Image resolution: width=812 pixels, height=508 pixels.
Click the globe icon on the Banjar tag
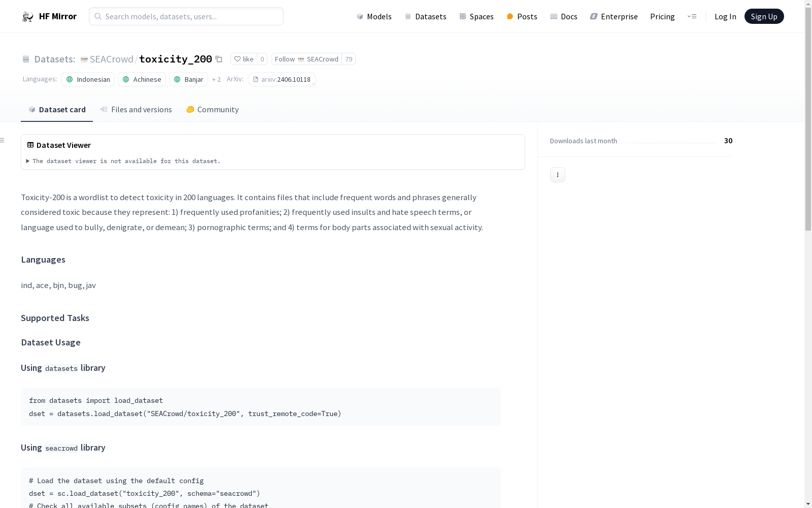click(178, 79)
